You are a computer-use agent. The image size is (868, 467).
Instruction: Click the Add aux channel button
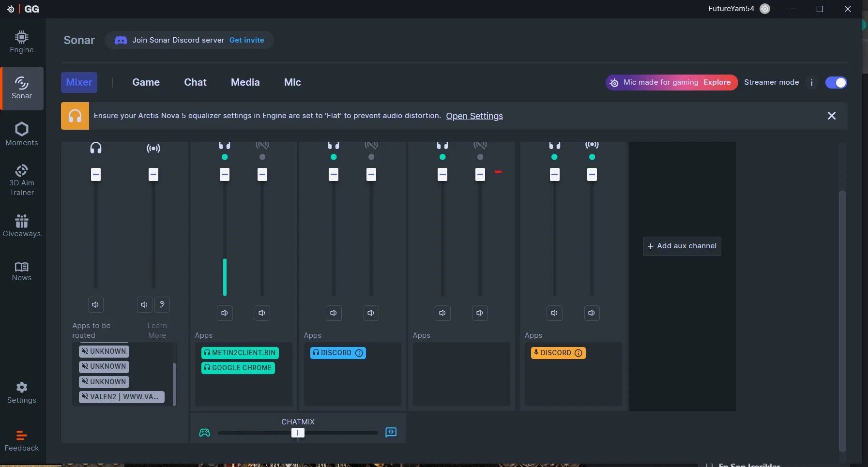682,246
